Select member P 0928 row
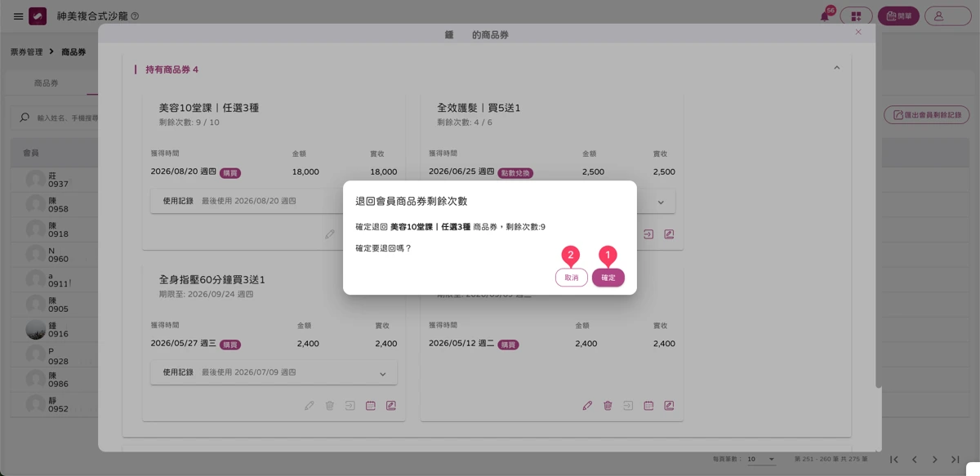The height and width of the screenshot is (476, 980). tap(55, 355)
